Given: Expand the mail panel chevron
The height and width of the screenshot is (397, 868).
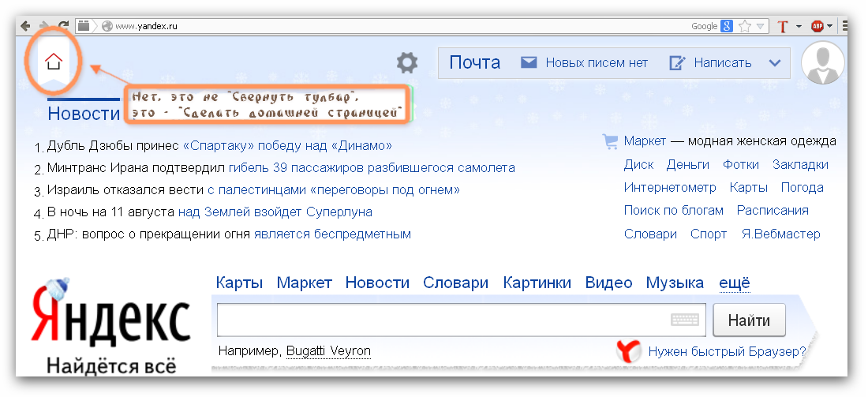Looking at the screenshot, I should [775, 62].
